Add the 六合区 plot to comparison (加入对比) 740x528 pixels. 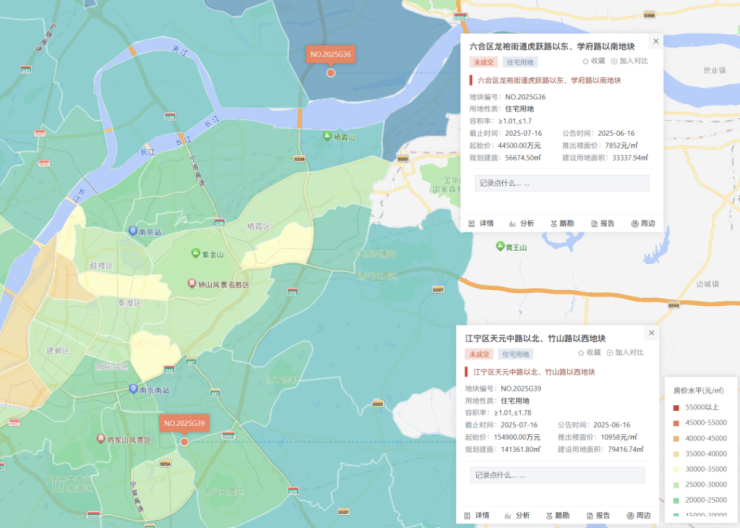629,61
